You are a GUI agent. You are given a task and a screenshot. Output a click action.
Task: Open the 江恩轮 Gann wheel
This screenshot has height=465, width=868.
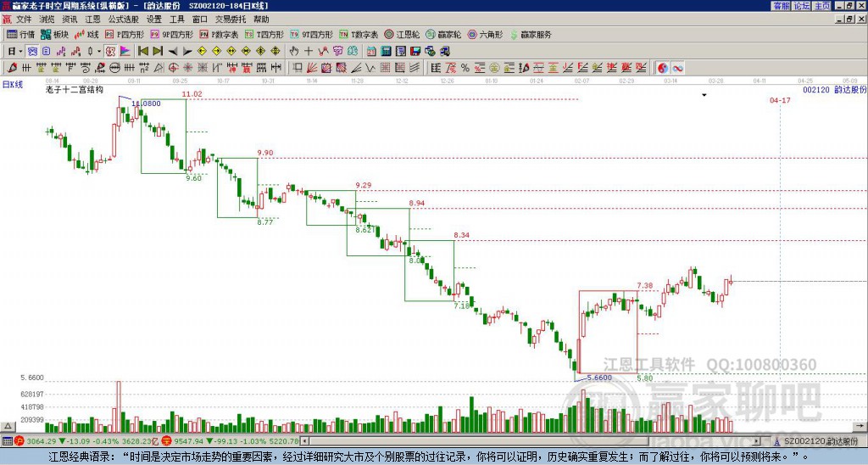(402, 34)
